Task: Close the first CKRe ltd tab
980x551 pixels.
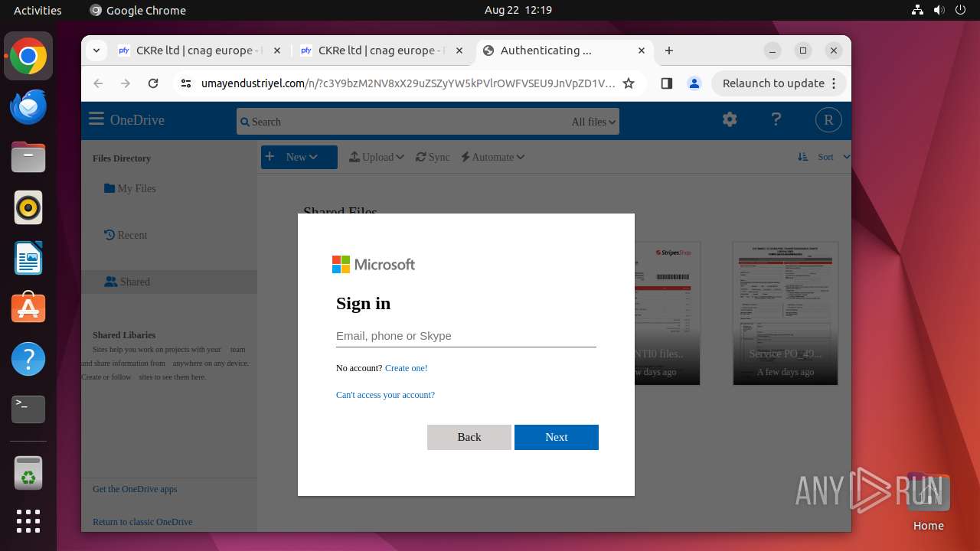Action: (277, 51)
